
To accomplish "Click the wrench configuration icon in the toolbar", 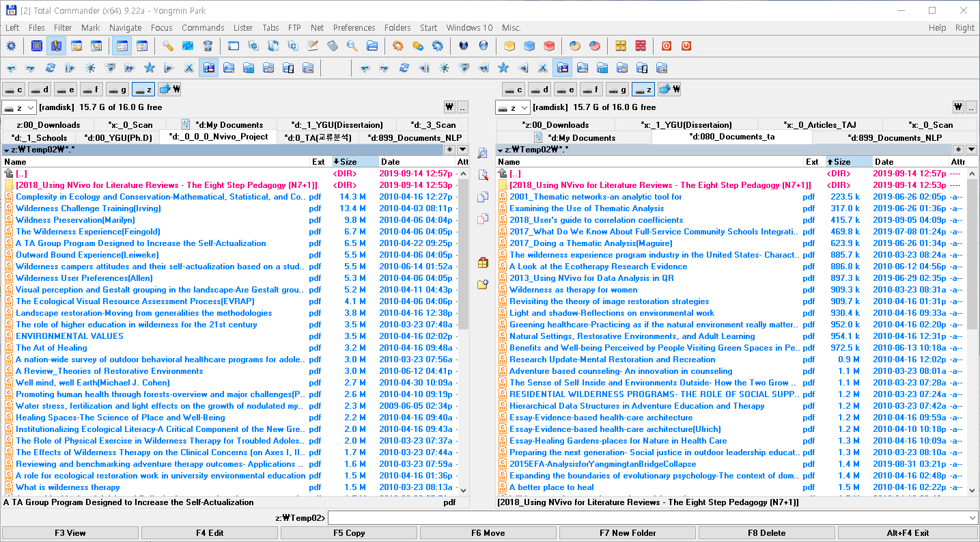I will pos(168,46).
